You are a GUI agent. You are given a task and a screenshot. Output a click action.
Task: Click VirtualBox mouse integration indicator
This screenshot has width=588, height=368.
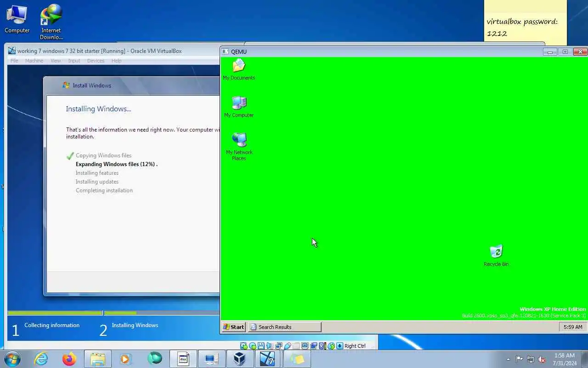point(331,346)
